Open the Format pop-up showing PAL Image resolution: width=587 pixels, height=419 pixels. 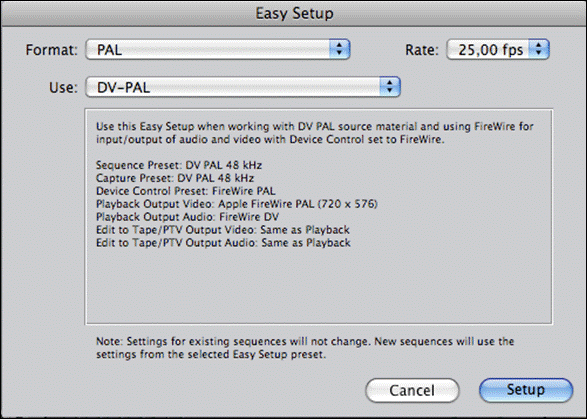click(x=218, y=49)
